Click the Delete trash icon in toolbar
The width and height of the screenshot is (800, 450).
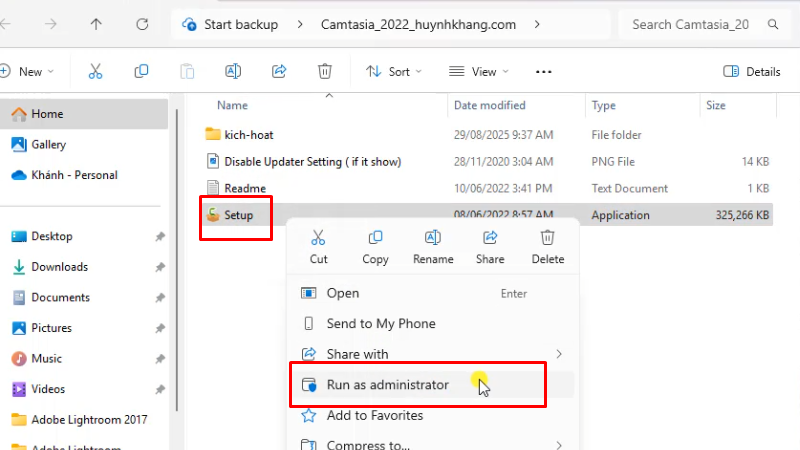click(325, 71)
